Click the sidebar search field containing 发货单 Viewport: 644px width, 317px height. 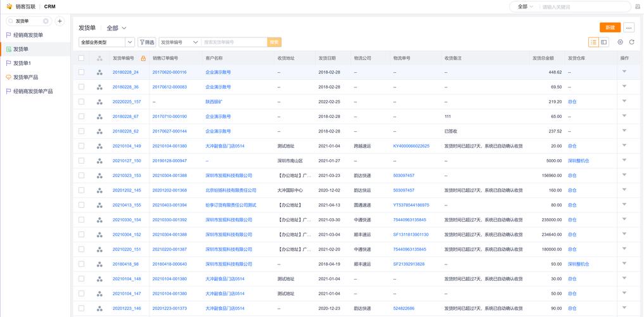[28, 21]
